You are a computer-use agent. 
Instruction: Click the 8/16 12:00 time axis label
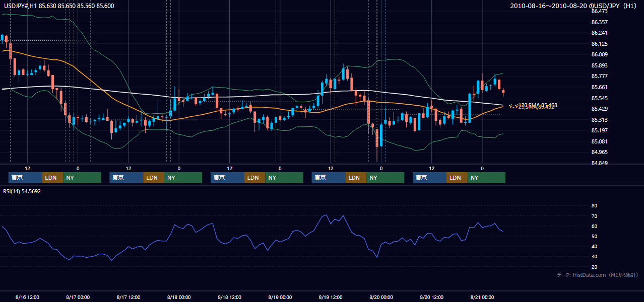tap(27, 297)
